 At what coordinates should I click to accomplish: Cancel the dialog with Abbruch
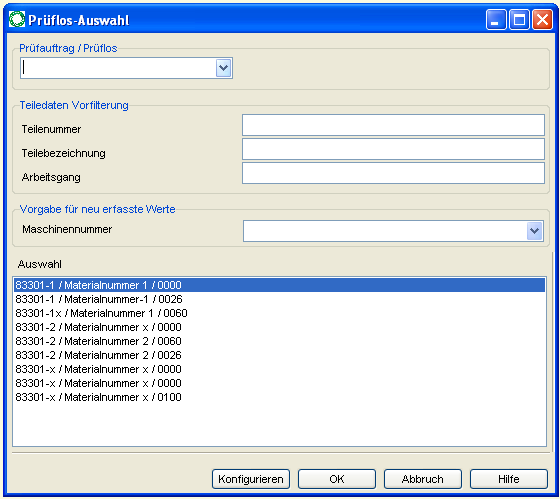[x=423, y=479]
